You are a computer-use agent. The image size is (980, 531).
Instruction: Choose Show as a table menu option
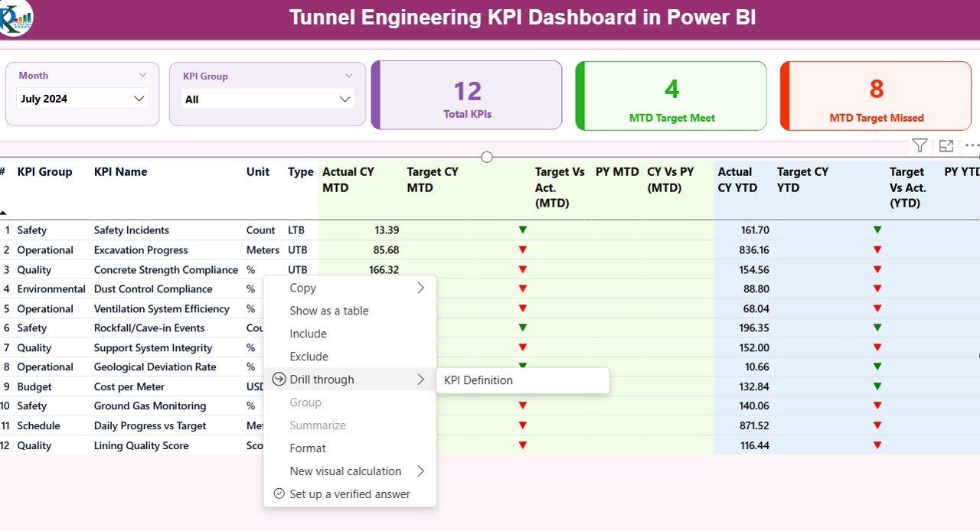(x=328, y=311)
